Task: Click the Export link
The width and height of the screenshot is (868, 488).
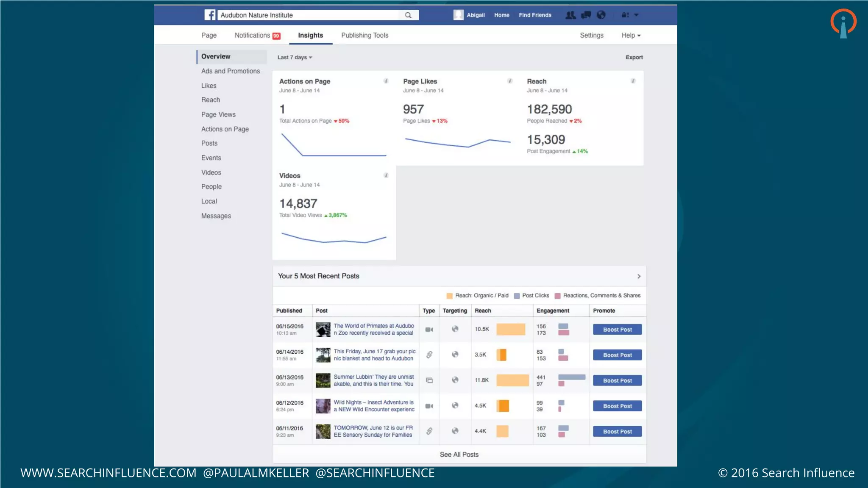Action: point(634,58)
